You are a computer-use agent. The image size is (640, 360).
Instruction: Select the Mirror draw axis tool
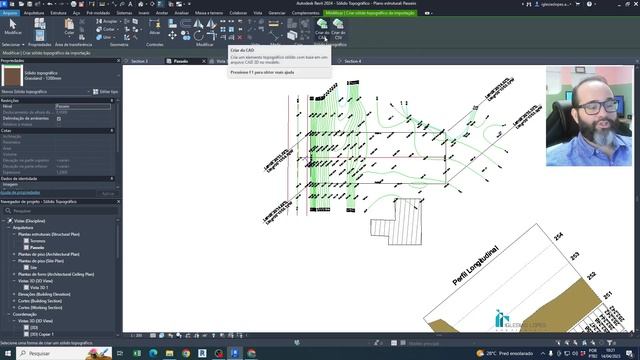tap(211, 24)
